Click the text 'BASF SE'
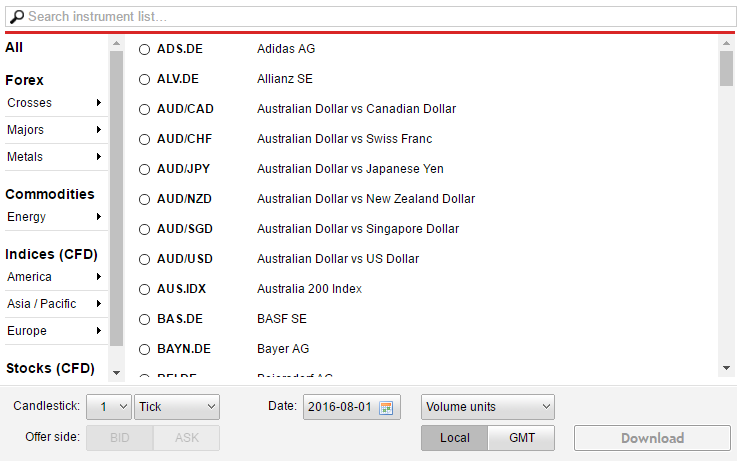The image size is (737, 461). coord(282,319)
